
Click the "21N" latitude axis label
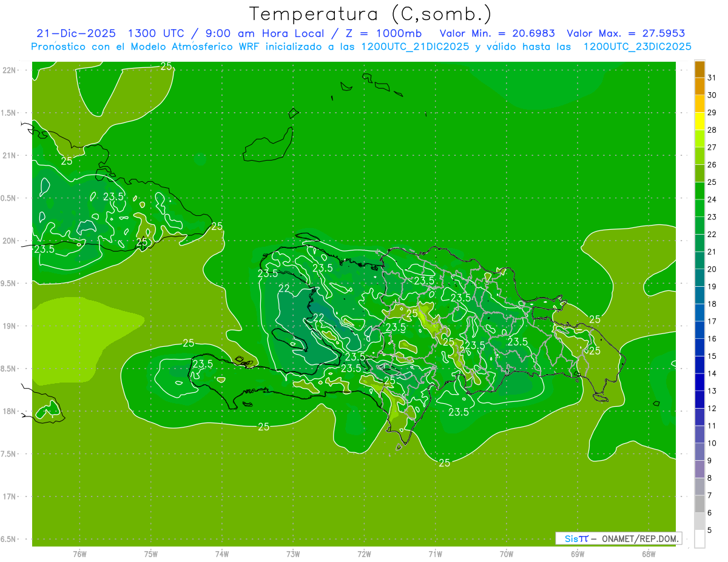coord(9,155)
